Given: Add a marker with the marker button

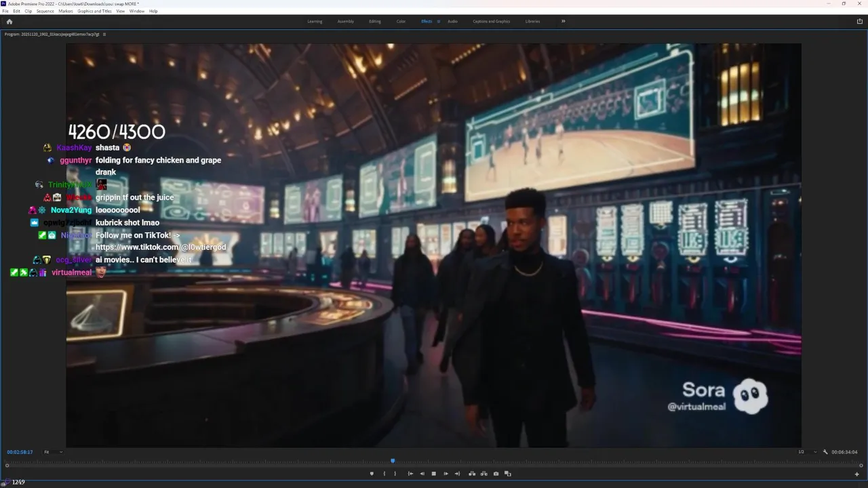Looking at the screenshot, I should (x=372, y=474).
